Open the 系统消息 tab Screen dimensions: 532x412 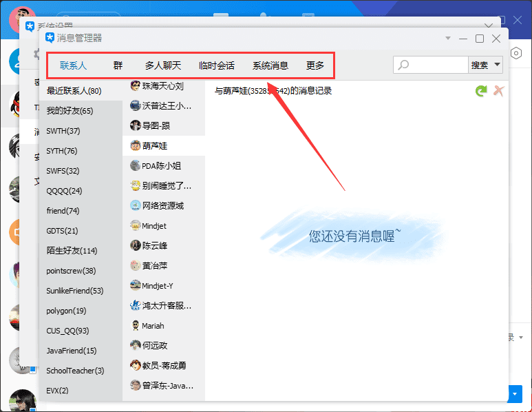tap(270, 65)
